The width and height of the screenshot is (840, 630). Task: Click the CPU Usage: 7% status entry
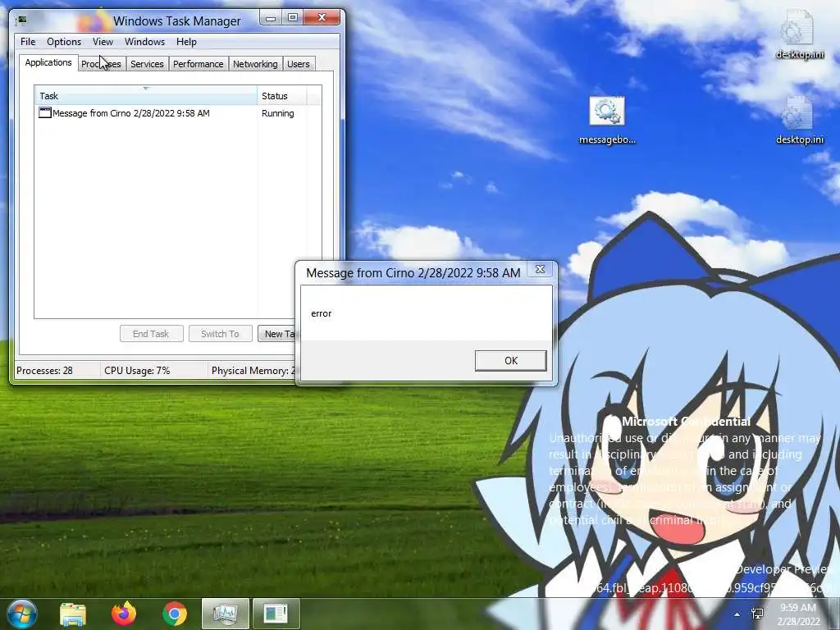(137, 370)
